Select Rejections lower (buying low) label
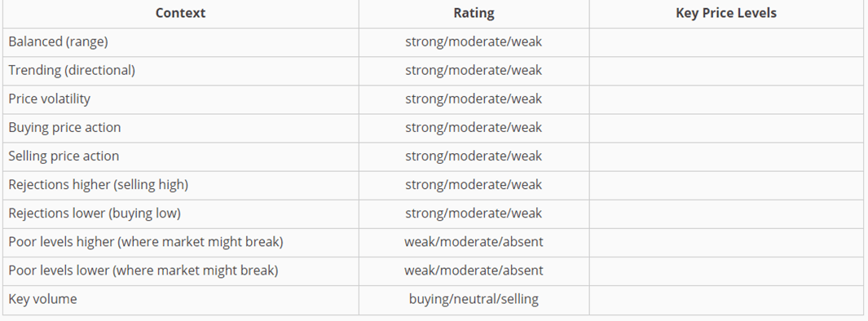 (x=94, y=213)
